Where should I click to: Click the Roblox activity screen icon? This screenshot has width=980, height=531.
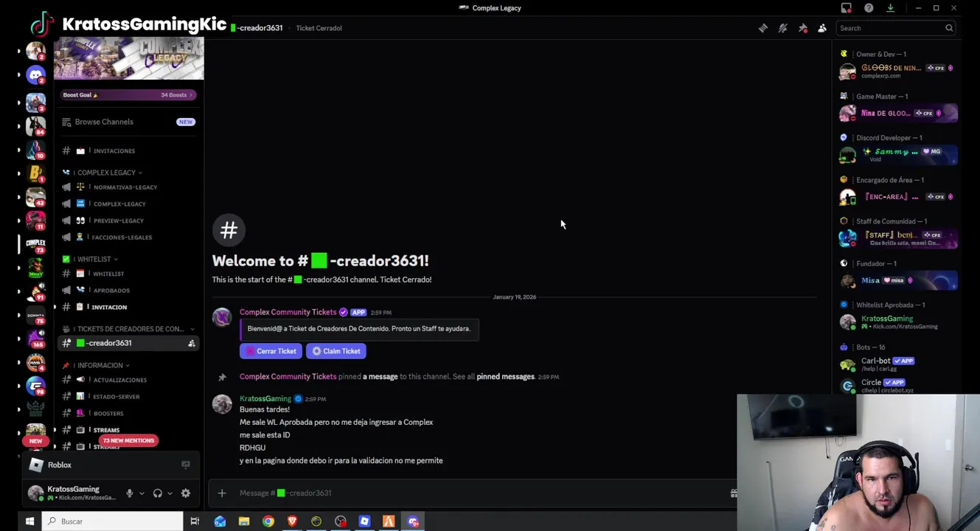coord(186,465)
